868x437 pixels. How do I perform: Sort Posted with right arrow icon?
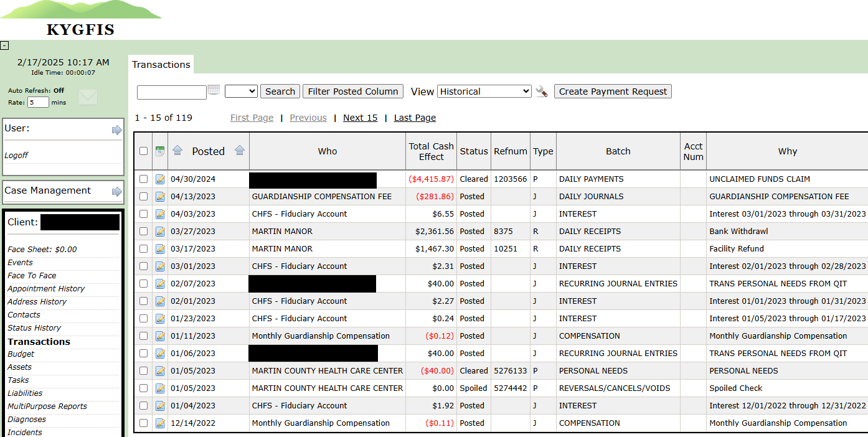pyautogui.click(x=240, y=151)
